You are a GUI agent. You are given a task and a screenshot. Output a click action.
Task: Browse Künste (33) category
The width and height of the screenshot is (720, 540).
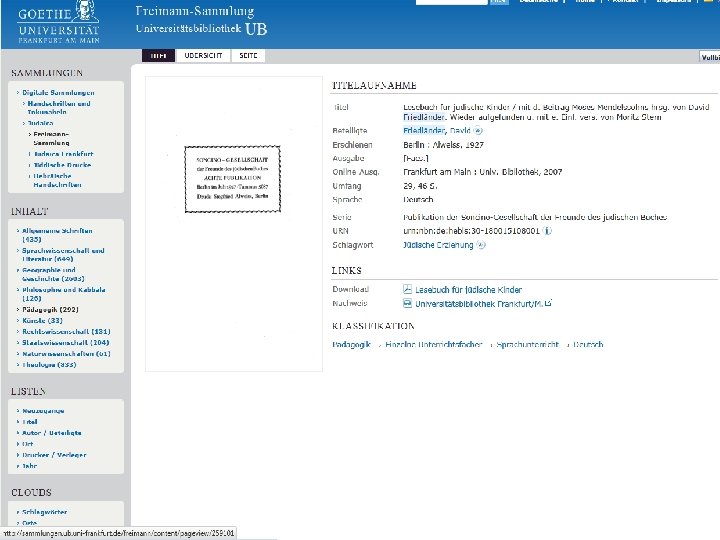tap(42, 321)
